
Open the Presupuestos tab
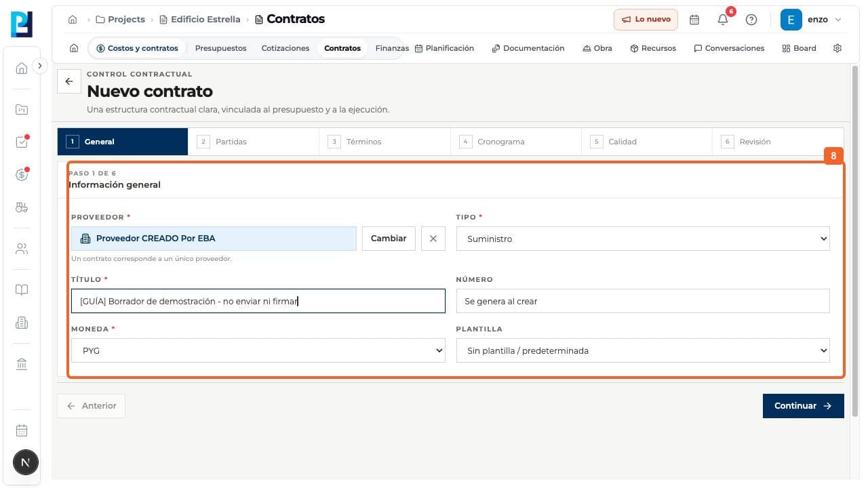coord(220,48)
